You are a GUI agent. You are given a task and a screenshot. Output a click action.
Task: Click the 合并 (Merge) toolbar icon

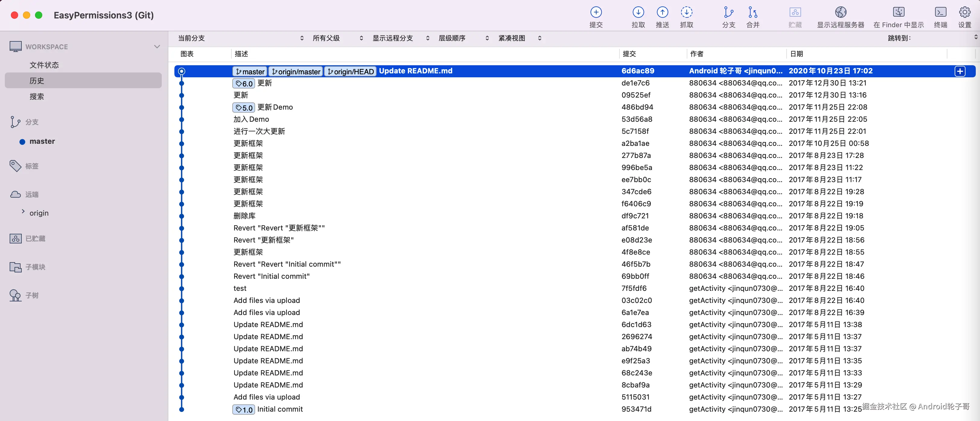tap(752, 12)
